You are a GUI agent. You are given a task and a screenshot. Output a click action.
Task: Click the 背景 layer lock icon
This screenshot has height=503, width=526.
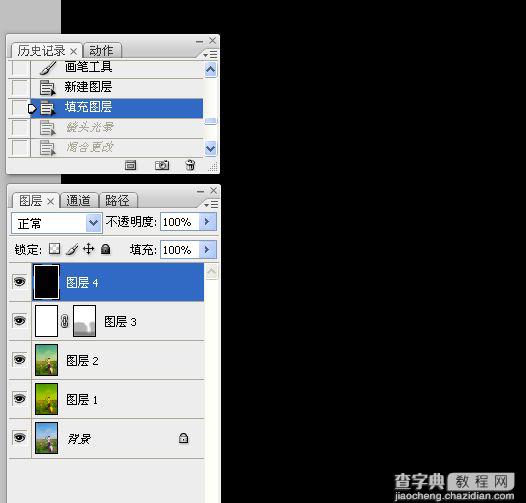183,438
